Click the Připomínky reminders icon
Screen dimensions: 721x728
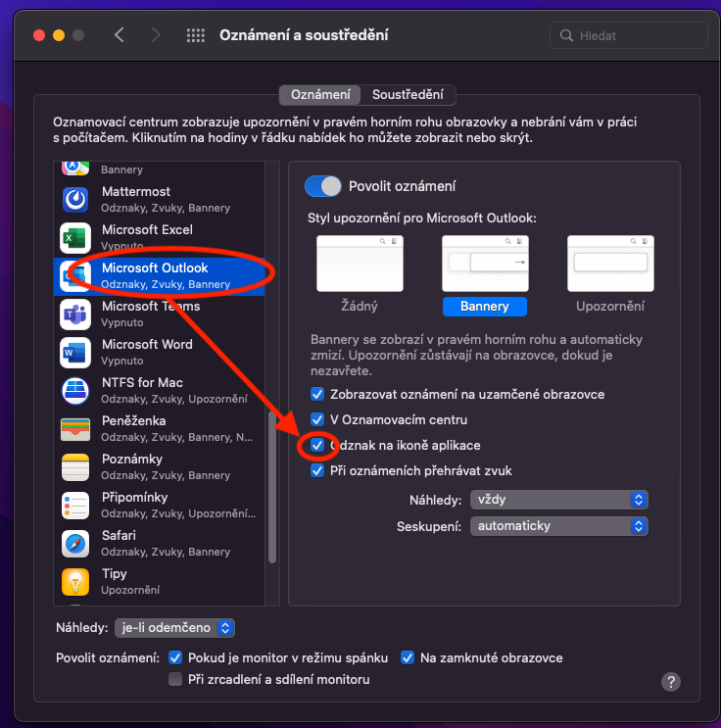75,506
